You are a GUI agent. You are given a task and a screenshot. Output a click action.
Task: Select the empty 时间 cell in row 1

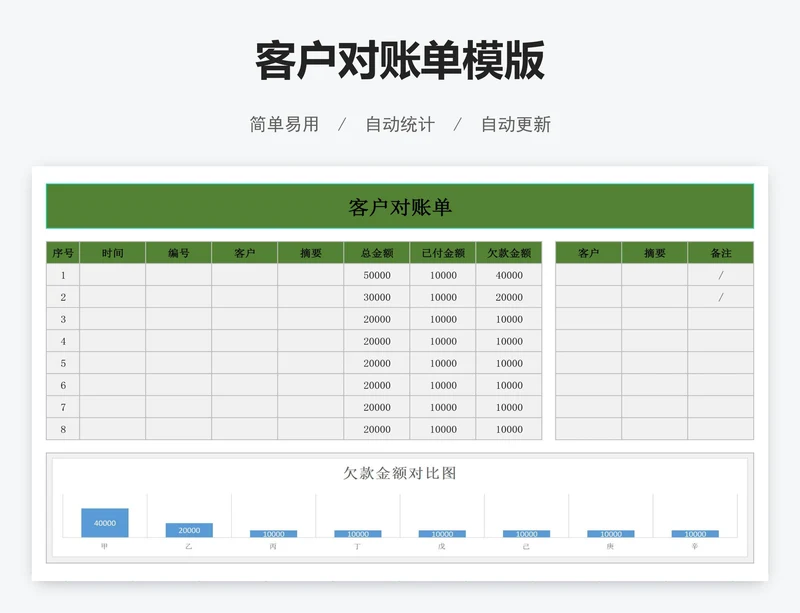coord(112,275)
